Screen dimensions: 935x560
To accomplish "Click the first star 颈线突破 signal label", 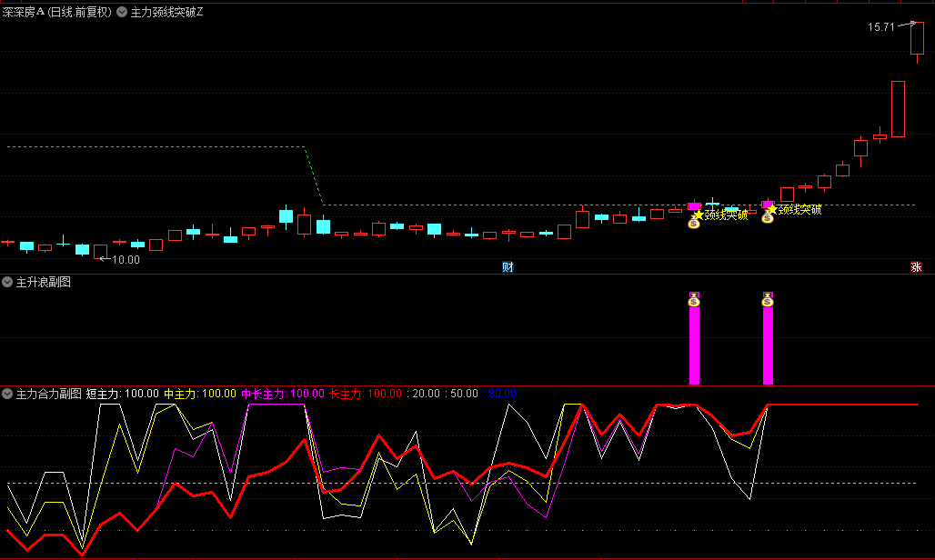I will 721,215.
